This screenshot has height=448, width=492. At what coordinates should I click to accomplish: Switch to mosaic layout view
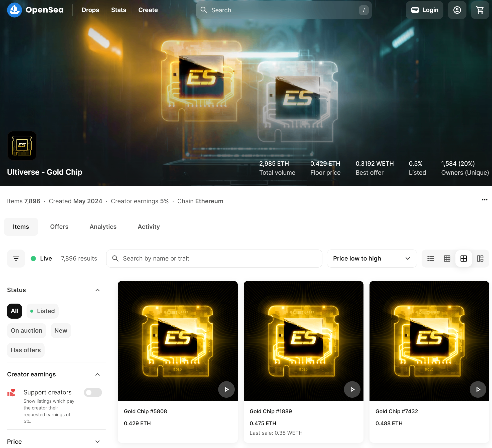click(x=480, y=259)
